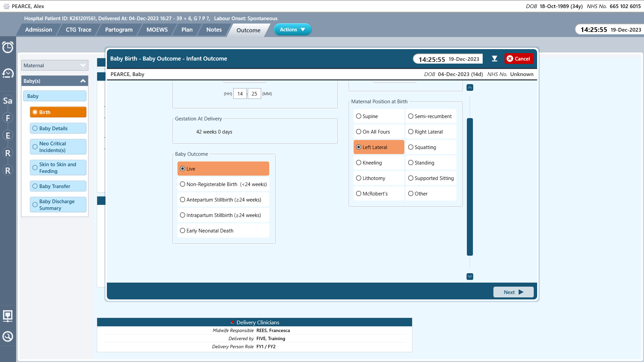Open Skin to Skin and Feeding section
Image resolution: width=644 pixels, height=362 pixels.
pyautogui.click(x=58, y=168)
